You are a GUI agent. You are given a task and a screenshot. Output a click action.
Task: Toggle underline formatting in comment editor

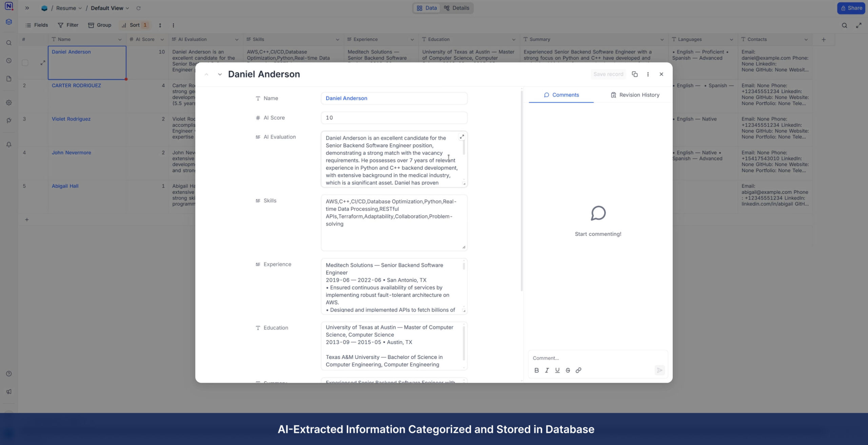[557, 370]
